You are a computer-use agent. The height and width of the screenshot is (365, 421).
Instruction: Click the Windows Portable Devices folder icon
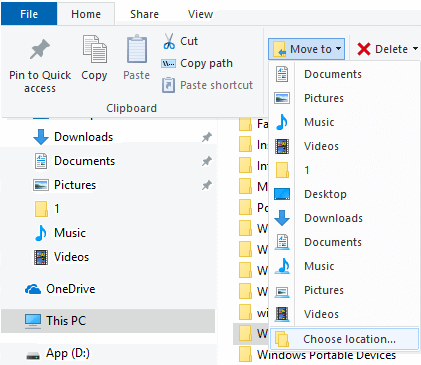(x=245, y=354)
